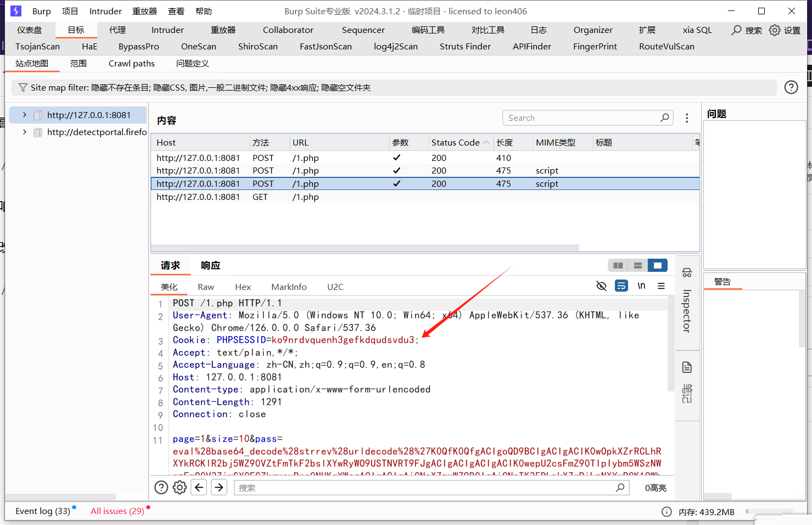Sort by the MIME类型 column header
This screenshot has height=525, width=812.
pos(563,142)
